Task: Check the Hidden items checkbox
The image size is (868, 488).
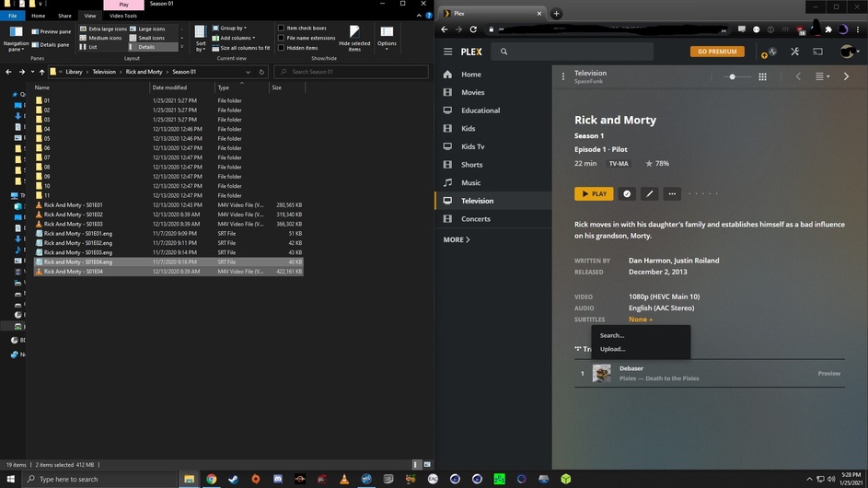Action: (281, 48)
